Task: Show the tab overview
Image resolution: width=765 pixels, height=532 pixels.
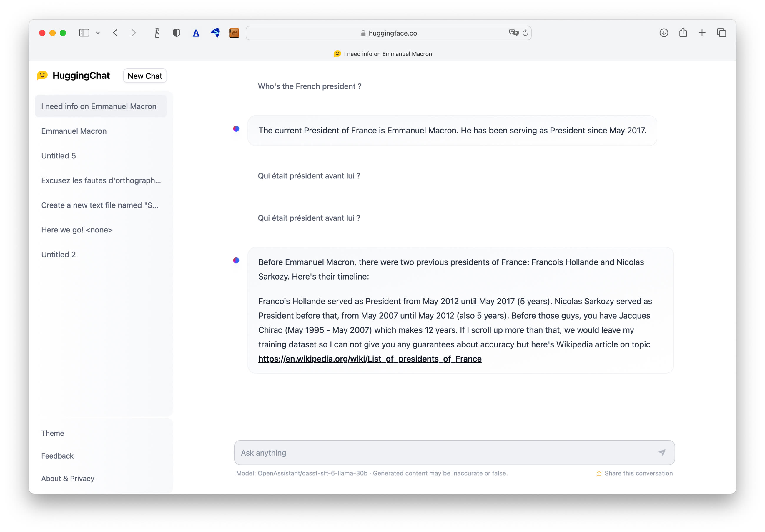Action: coord(722,33)
